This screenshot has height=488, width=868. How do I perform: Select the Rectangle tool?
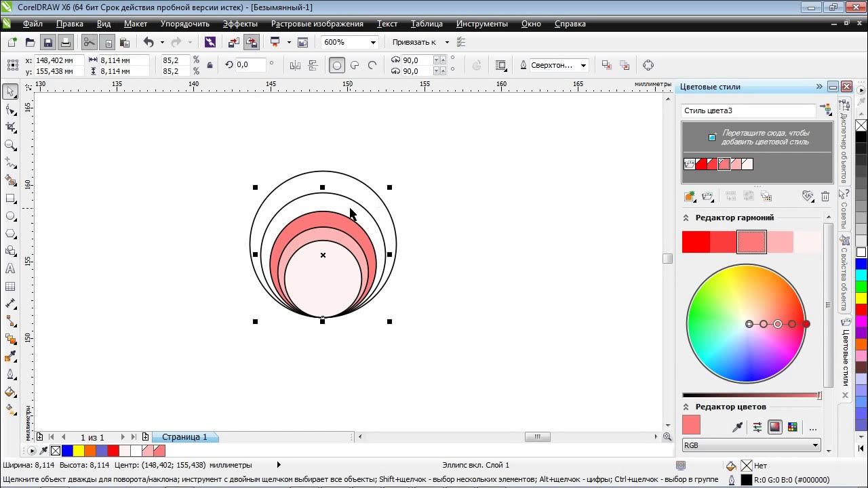[x=10, y=199]
